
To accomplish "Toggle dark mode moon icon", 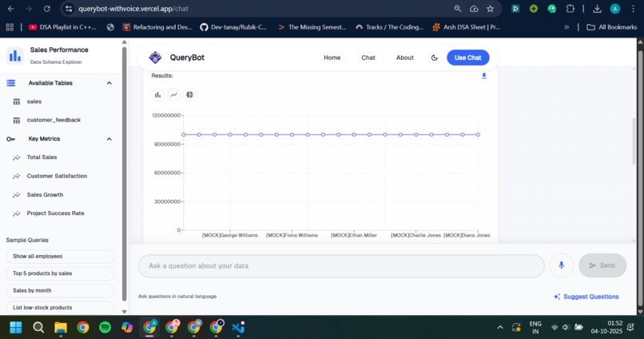I will point(434,58).
